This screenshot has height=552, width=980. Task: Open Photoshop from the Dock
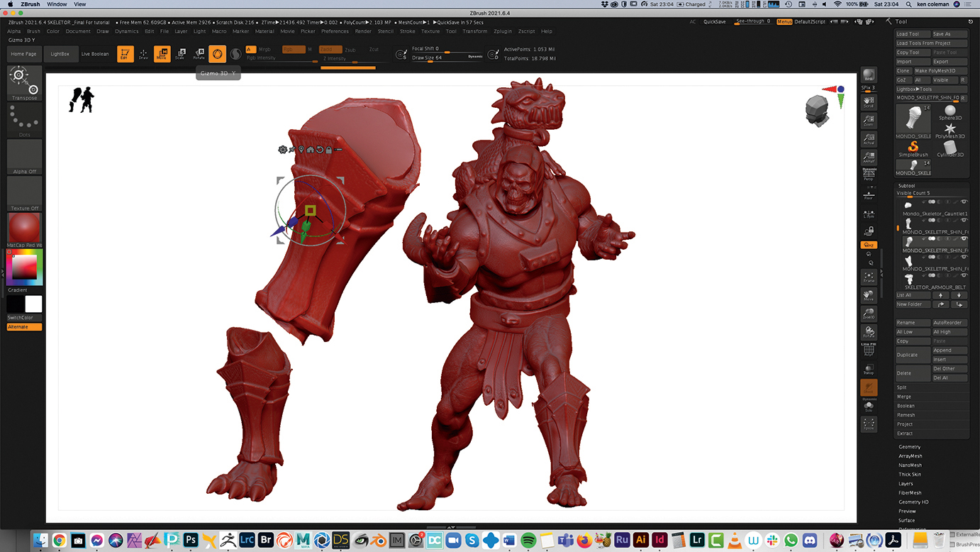(x=190, y=540)
